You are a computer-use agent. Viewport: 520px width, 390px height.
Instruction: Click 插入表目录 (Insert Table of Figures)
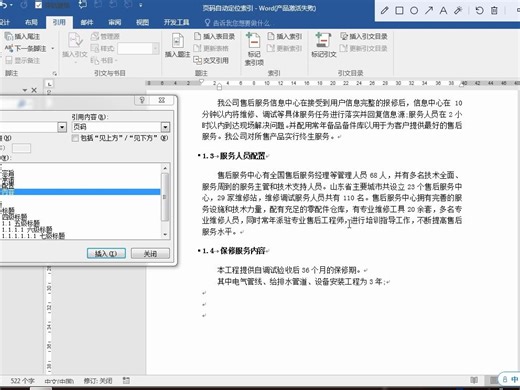pyautogui.click(x=214, y=36)
